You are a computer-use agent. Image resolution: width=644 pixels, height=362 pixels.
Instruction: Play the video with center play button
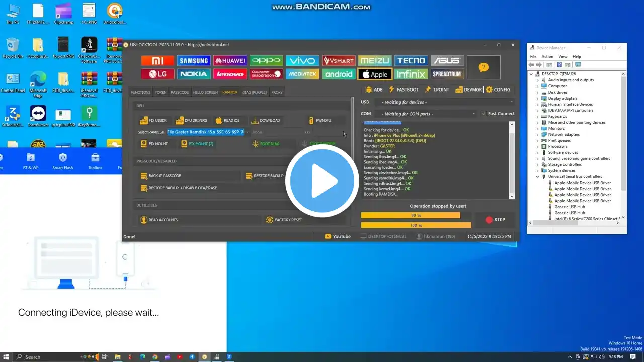pos(322,181)
